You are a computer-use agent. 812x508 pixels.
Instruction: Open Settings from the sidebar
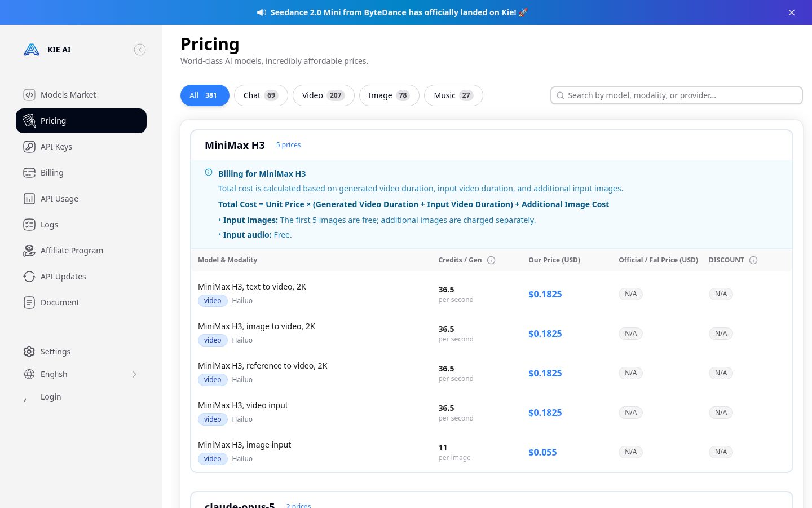(x=81, y=352)
